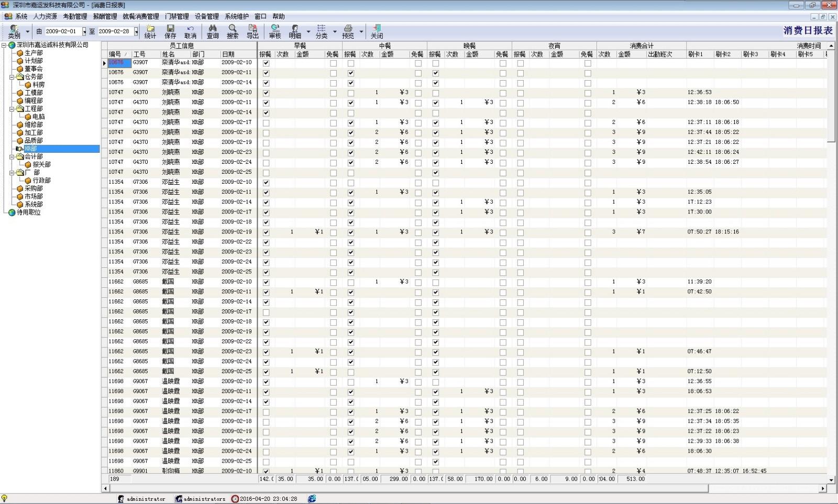The image size is (838, 504).
Task: Open the 类别 dropdown arrow
Action: click(27, 31)
